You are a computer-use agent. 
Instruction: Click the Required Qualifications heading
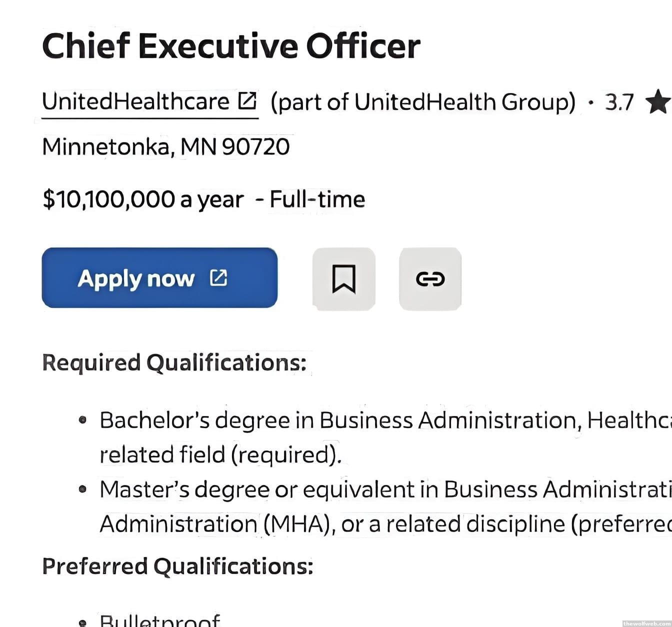(x=174, y=362)
